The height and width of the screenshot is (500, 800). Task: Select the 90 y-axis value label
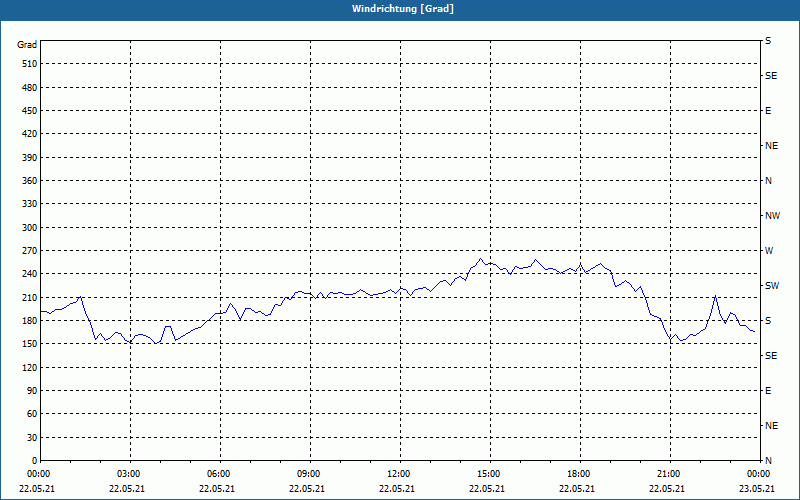(32, 391)
